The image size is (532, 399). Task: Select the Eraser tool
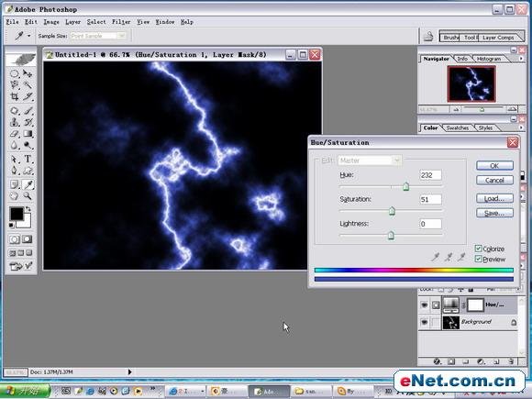click(15, 134)
